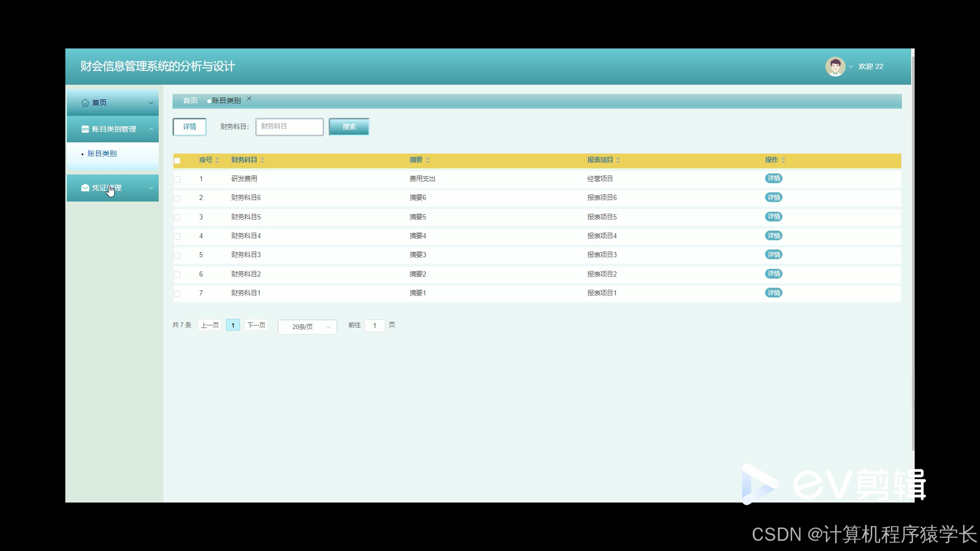Check the row for 研发费用
The image size is (980, 551).
click(177, 179)
